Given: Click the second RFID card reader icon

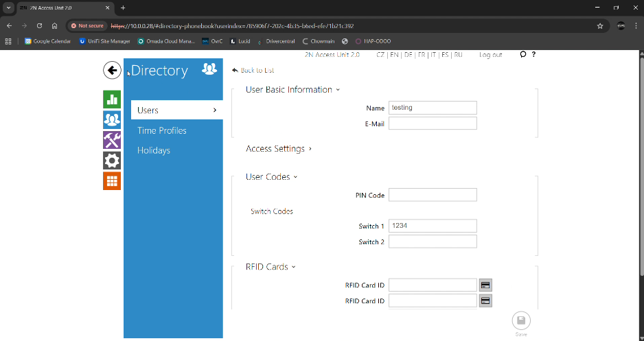Looking at the screenshot, I should coord(485,301).
